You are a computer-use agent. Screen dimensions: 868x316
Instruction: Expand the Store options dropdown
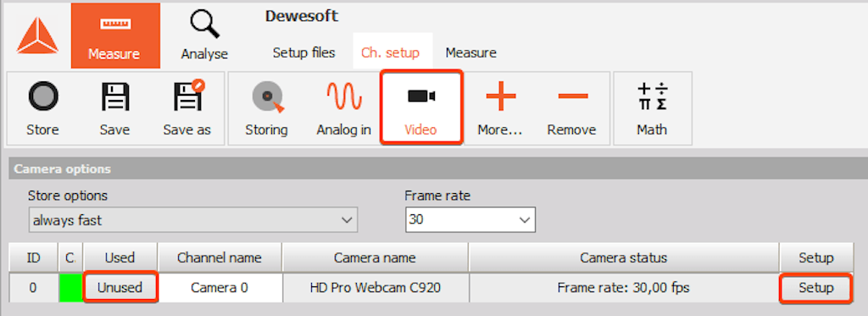tap(193, 219)
